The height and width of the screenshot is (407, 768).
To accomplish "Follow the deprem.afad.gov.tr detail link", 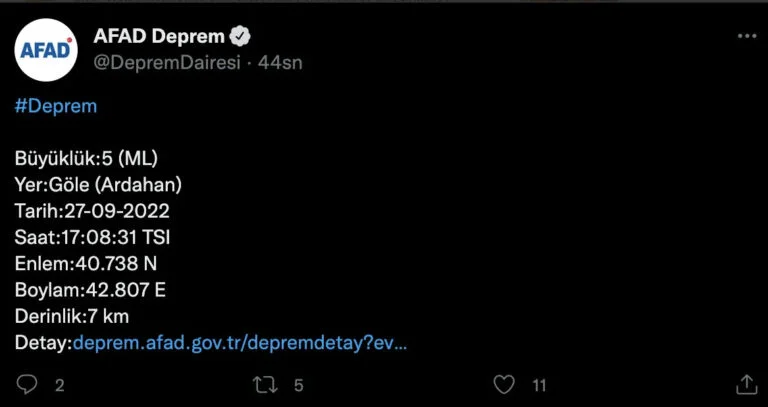I will click(x=240, y=342).
